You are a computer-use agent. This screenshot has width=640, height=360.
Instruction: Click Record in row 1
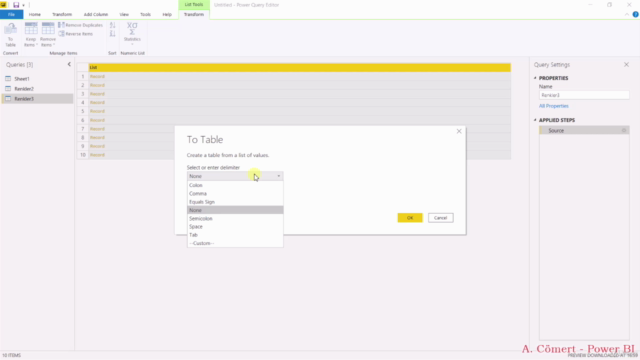pyautogui.click(x=98, y=76)
